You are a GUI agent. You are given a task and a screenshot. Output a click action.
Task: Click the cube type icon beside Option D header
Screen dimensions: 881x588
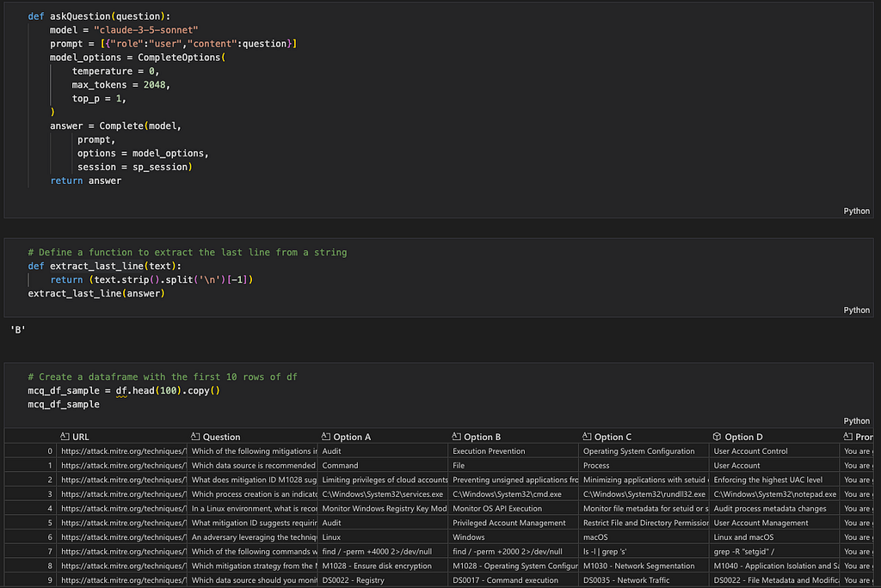coord(717,437)
